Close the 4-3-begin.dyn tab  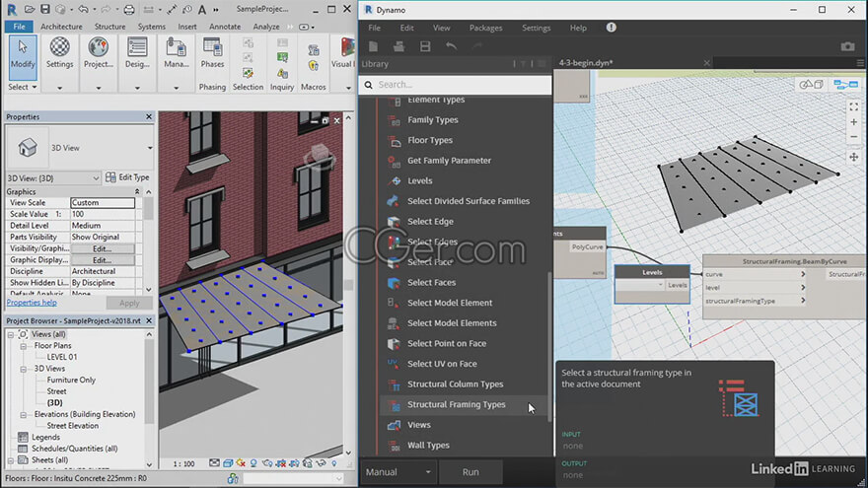707,63
